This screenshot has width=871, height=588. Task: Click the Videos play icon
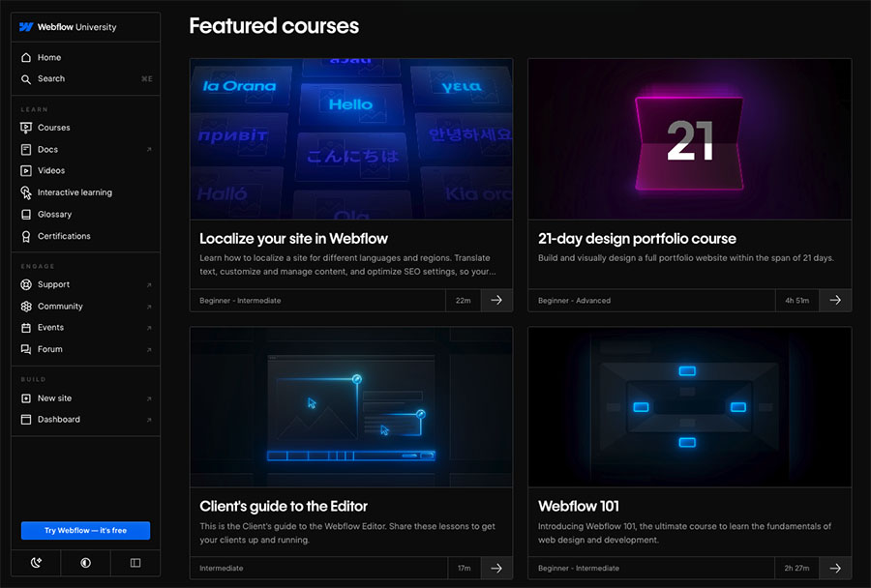point(26,171)
